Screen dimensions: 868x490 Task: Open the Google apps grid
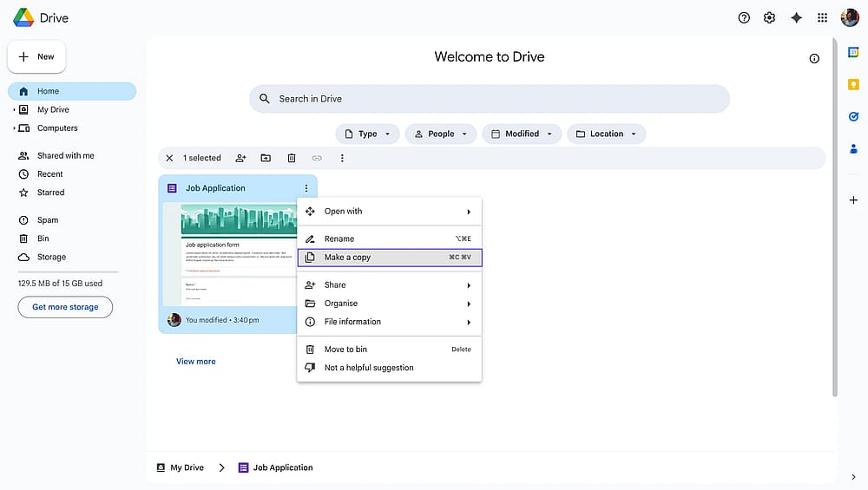click(x=823, y=17)
